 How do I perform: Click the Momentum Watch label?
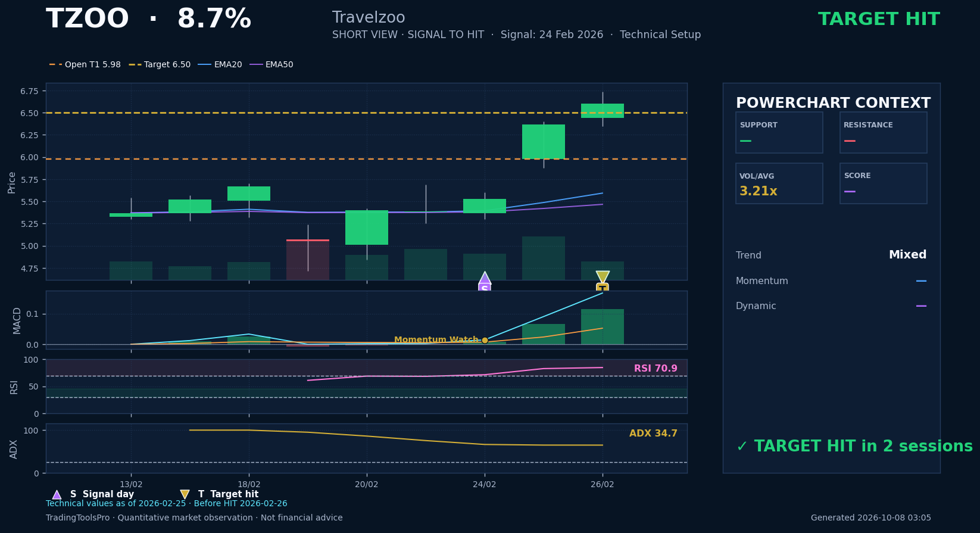point(436,340)
